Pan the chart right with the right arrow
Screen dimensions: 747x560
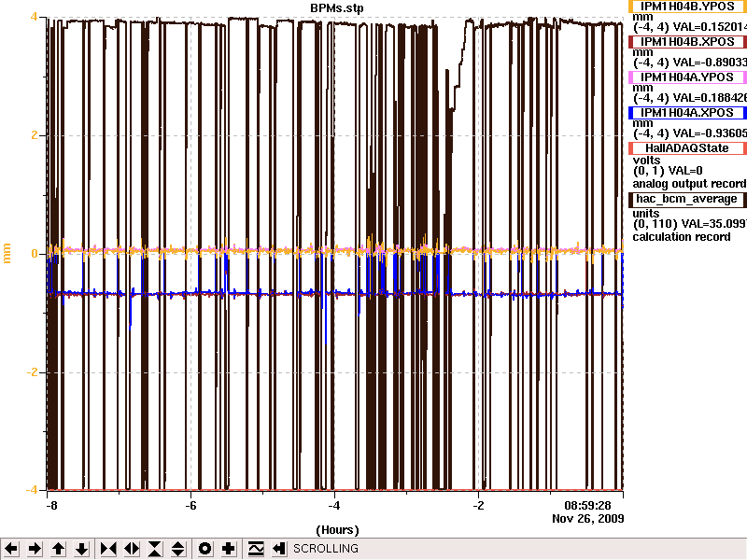click(x=35, y=549)
